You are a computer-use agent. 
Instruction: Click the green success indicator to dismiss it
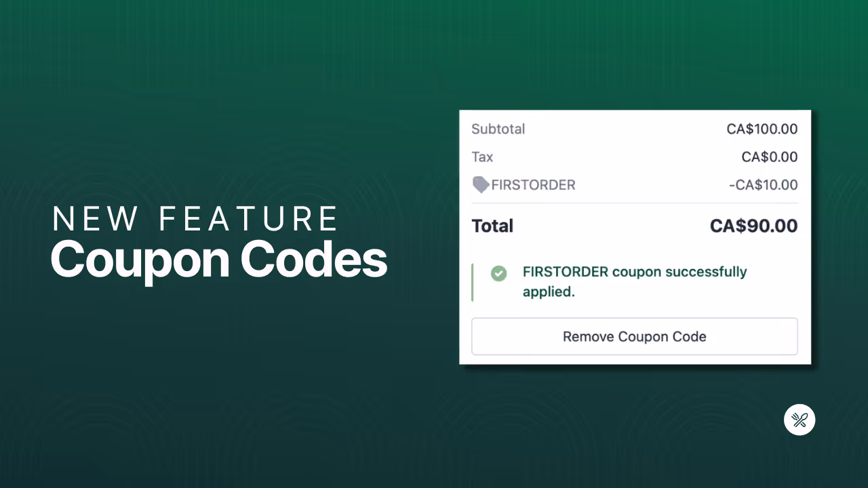(499, 273)
